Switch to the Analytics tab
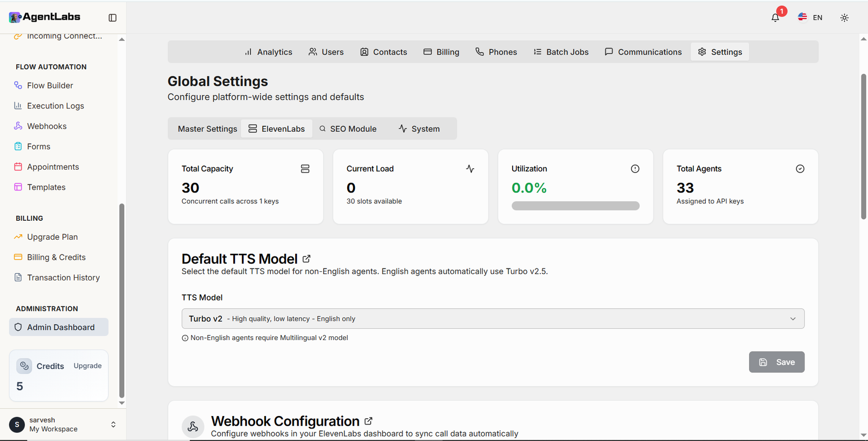This screenshot has width=868, height=441. pos(268,52)
